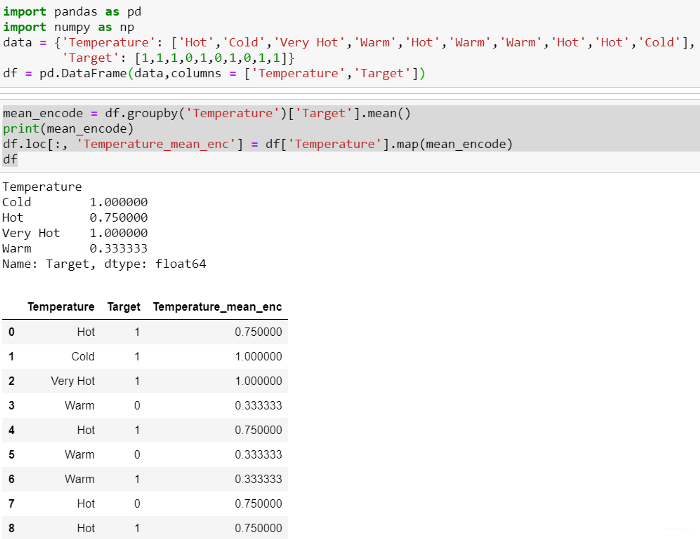The height and width of the screenshot is (539, 700).
Task: Click row index 3 in the dataframe table
Action: pos(12,405)
